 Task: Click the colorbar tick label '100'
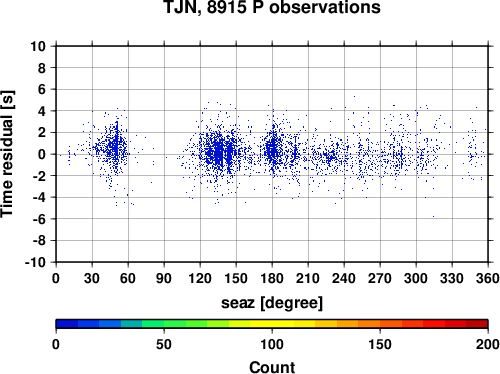(272, 344)
